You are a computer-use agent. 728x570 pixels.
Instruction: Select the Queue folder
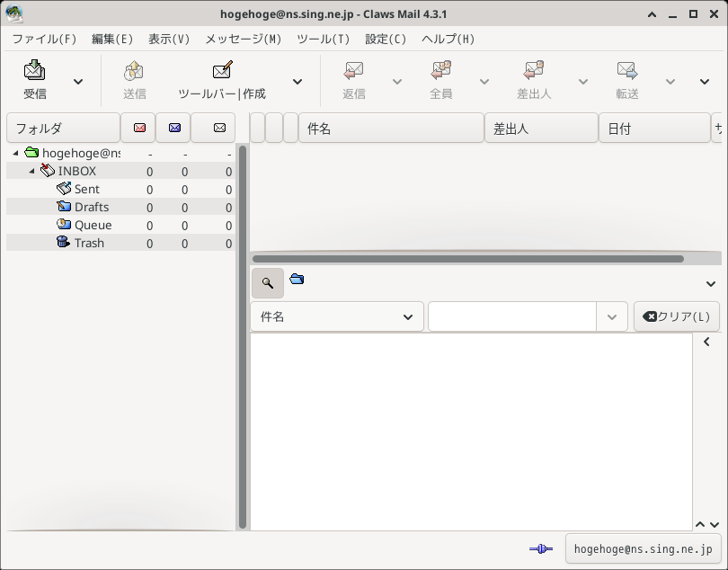tap(120, 225)
